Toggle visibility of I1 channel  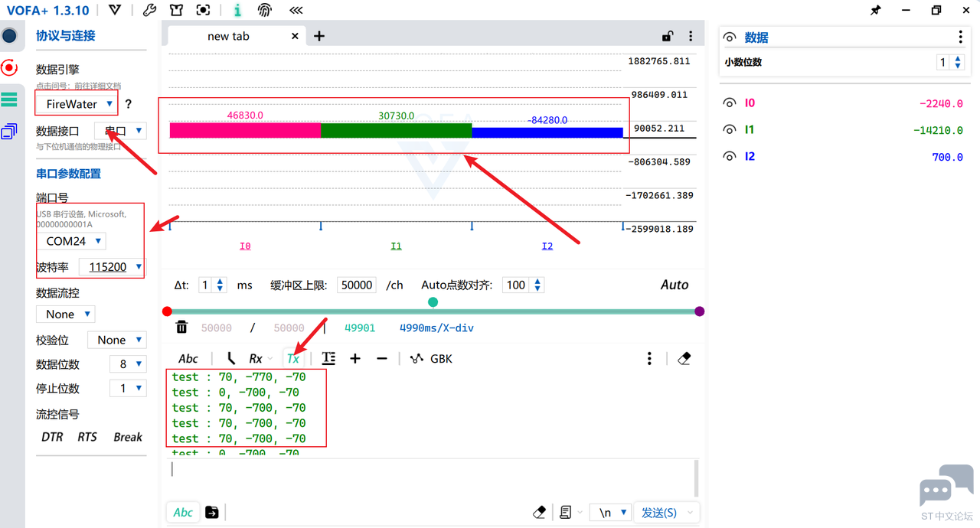tap(730, 130)
